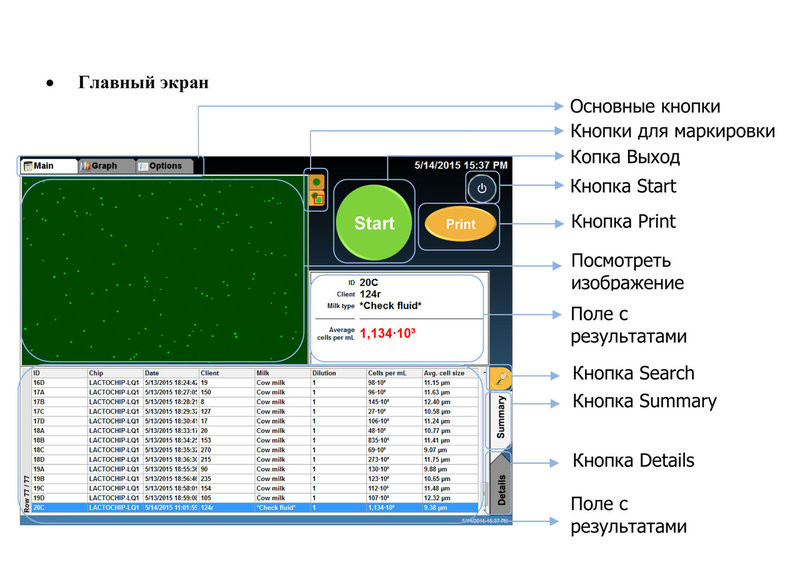Return to the Main tab
This screenshot has height=586, width=800.
coord(45,166)
